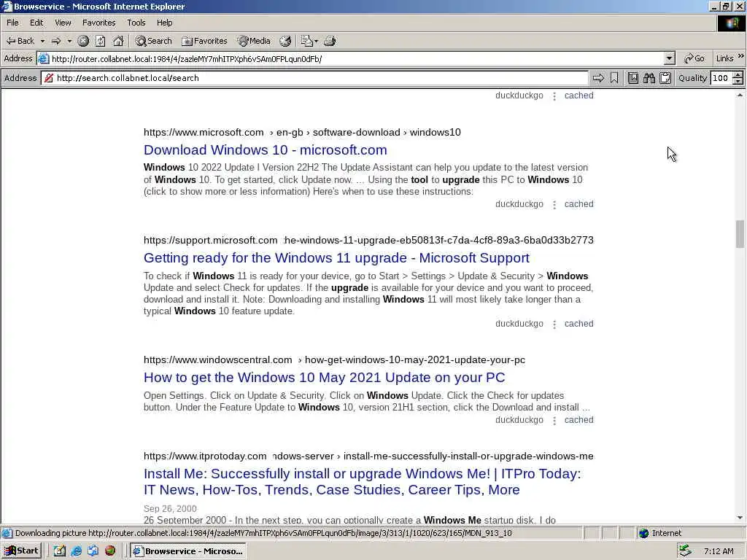Image resolution: width=747 pixels, height=560 pixels.
Task: Open options dots under Download Windows 10 result
Action: (554, 205)
